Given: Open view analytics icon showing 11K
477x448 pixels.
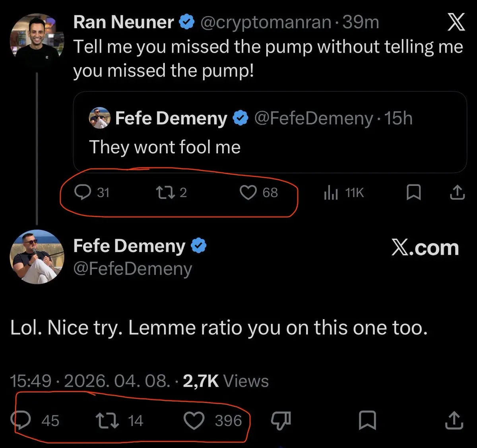Looking at the screenshot, I should (x=331, y=193).
